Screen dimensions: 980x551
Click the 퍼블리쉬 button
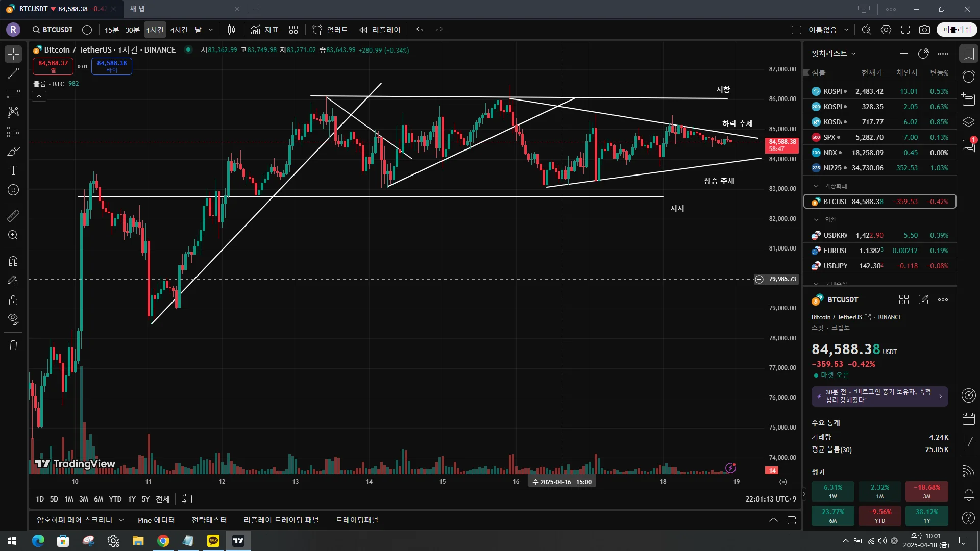pyautogui.click(x=957, y=30)
